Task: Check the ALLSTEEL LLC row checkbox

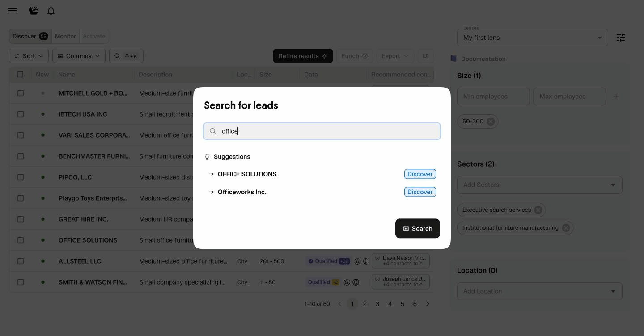Action: point(21,261)
